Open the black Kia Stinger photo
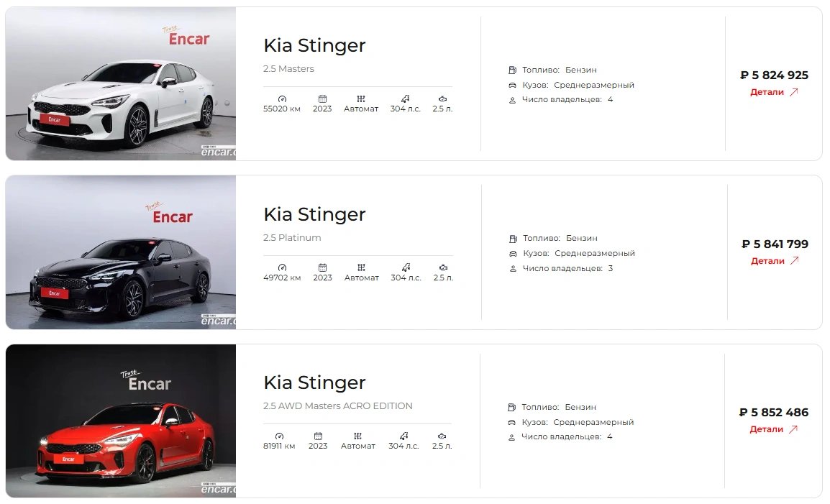 point(121,252)
